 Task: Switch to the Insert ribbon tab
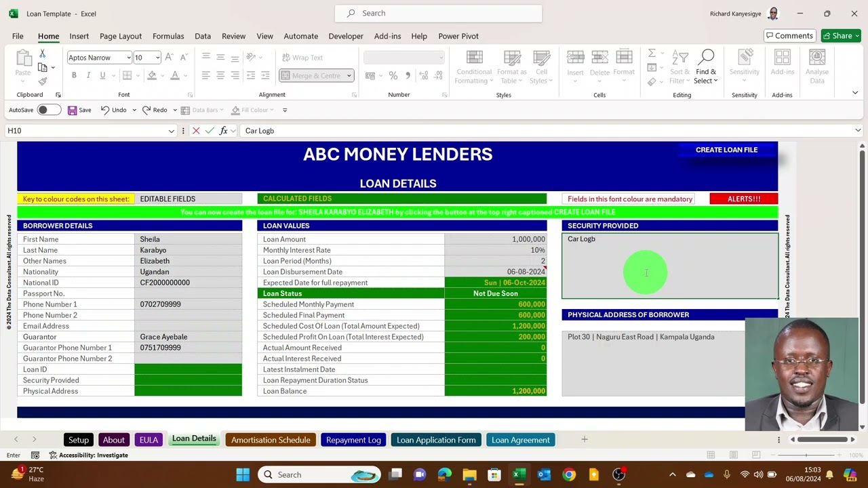tap(79, 36)
